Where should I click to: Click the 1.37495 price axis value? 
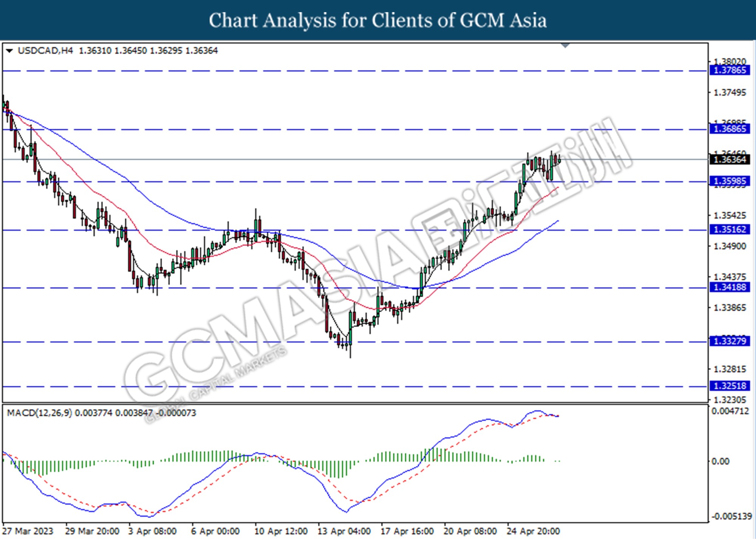pyautogui.click(x=730, y=93)
